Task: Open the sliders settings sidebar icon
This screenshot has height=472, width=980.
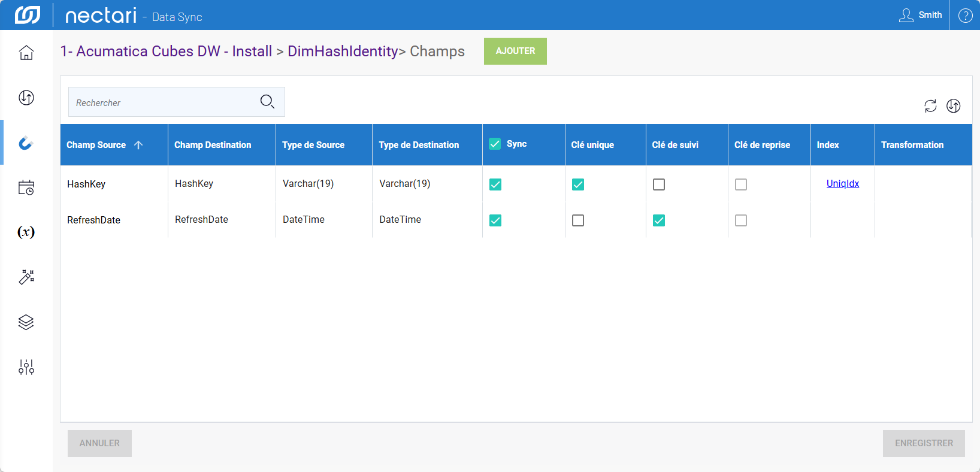Action: click(26, 367)
